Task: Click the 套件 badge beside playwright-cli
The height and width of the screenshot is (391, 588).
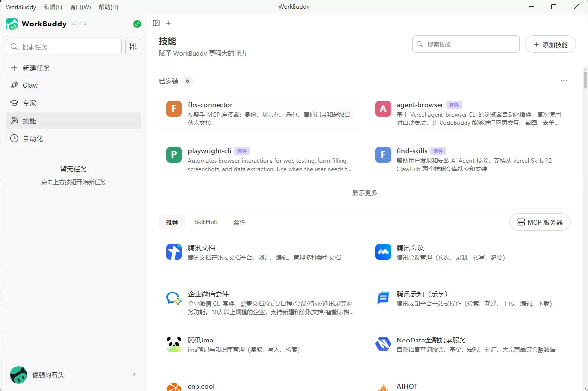Action: (242, 151)
